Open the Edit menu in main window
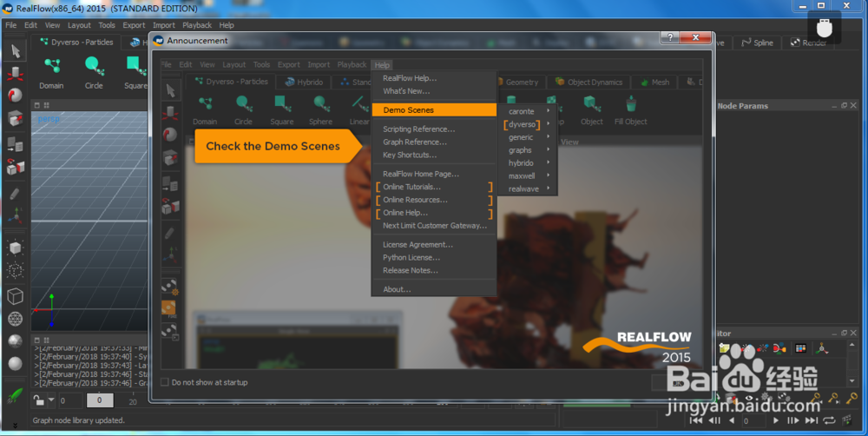 pos(30,25)
